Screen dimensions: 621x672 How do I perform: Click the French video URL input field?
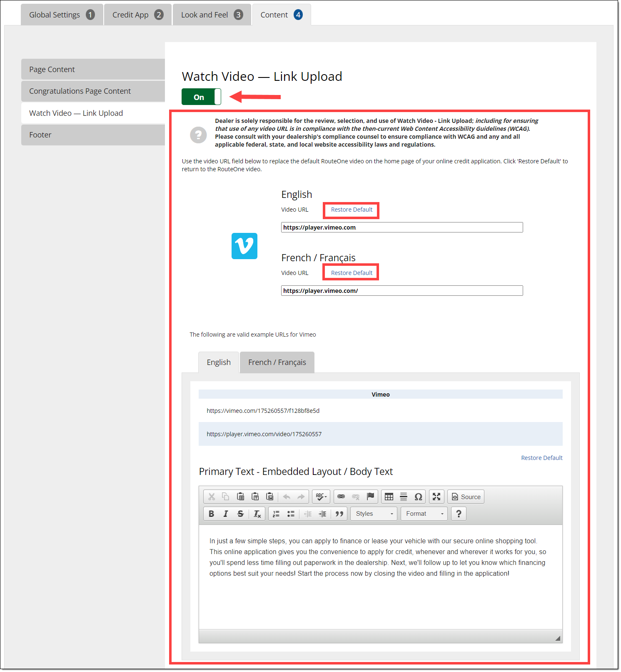(402, 291)
